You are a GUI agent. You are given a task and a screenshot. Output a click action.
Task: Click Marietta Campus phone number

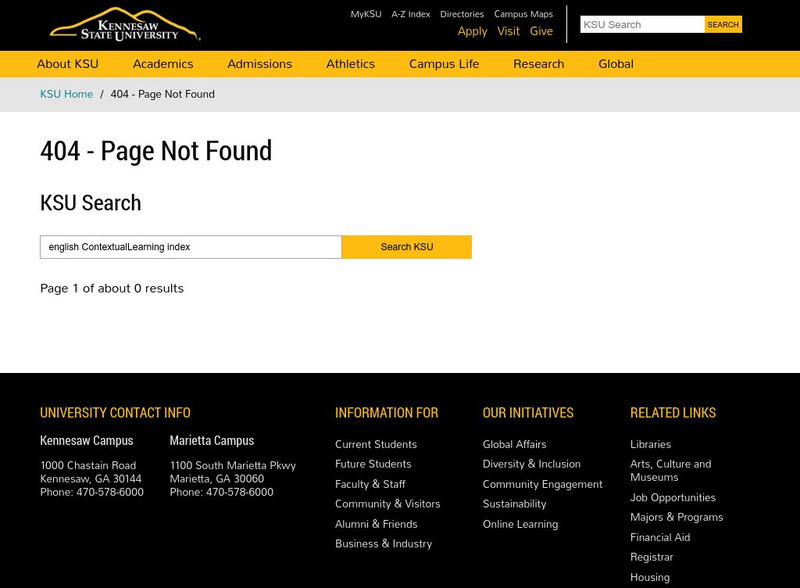click(x=239, y=493)
